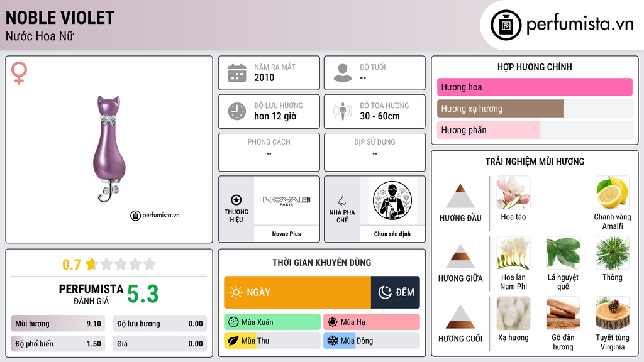Select the Mùa Đông season bar
Viewport: 644px width, 362px height.
[x=372, y=341]
